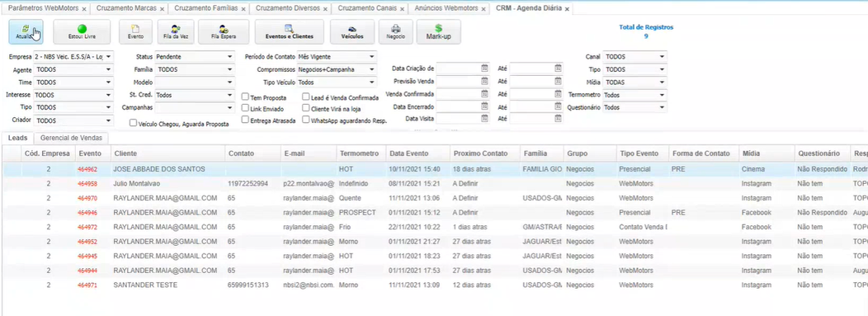
Task: Expand Compromissos dropdown
Action: point(337,69)
